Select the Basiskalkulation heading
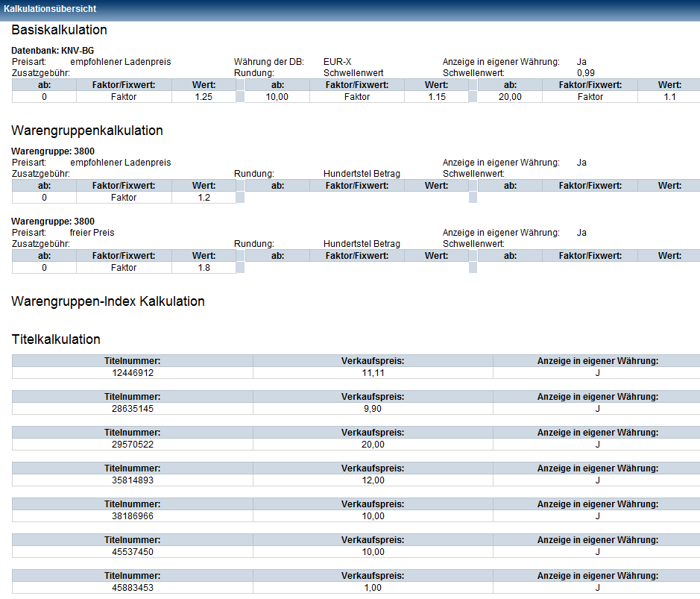The height and width of the screenshot is (599, 700). tap(59, 31)
